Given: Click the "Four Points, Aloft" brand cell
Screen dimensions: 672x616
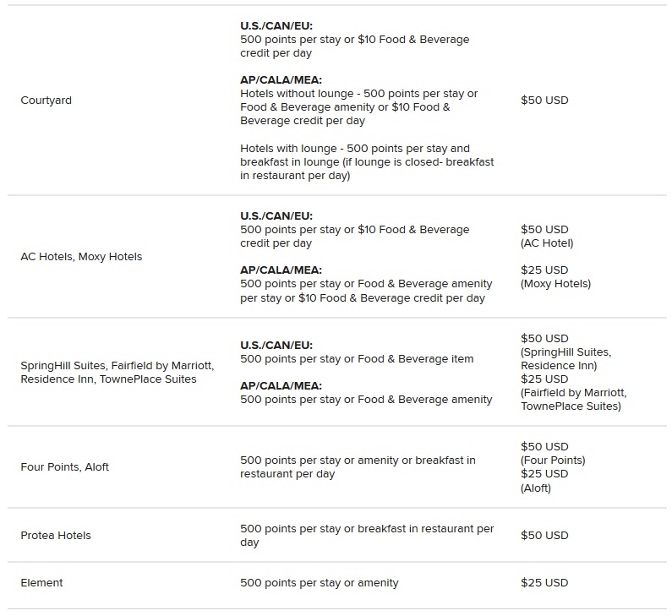Looking at the screenshot, I should pos(64,467).
